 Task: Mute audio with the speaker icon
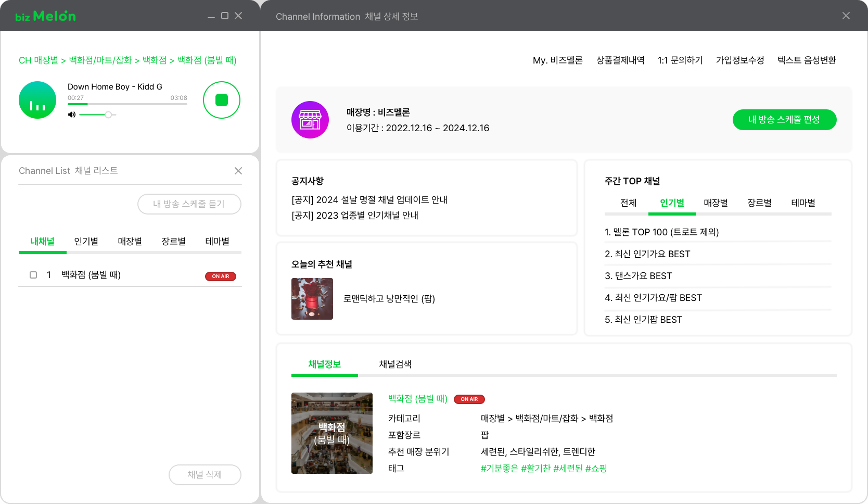coord(72,115)
